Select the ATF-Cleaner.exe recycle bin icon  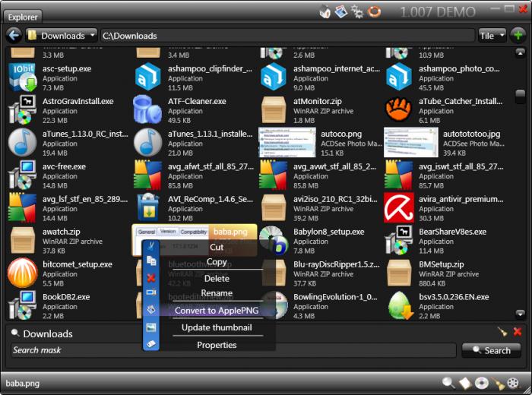147,110
